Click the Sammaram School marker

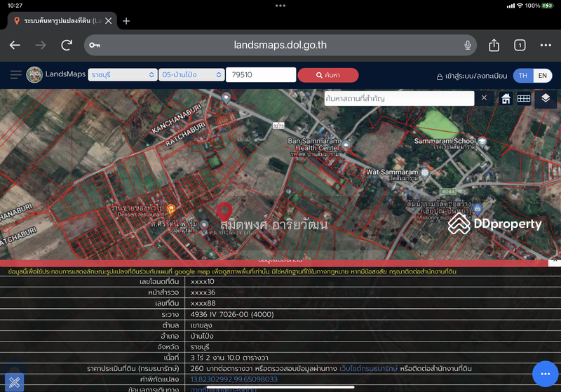click(482, 142)
